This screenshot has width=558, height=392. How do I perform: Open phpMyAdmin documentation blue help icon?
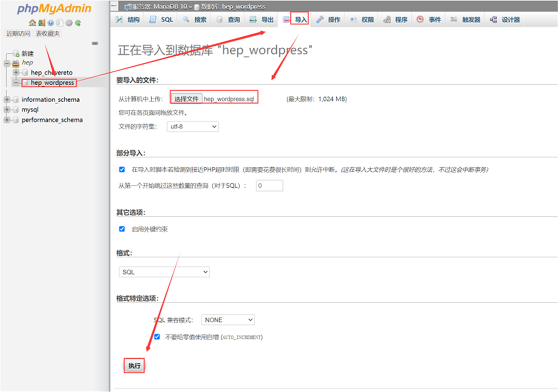(51, 23)
